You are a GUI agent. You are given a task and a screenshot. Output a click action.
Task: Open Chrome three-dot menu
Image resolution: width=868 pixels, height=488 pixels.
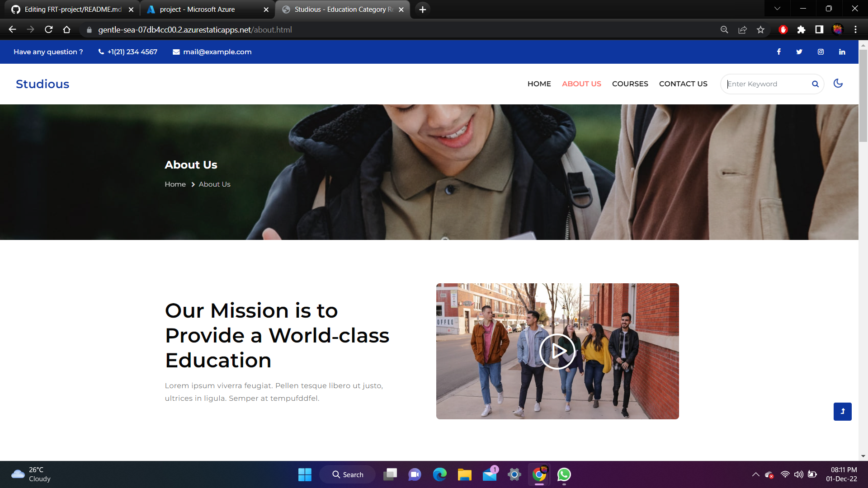(x=855, y=30)
